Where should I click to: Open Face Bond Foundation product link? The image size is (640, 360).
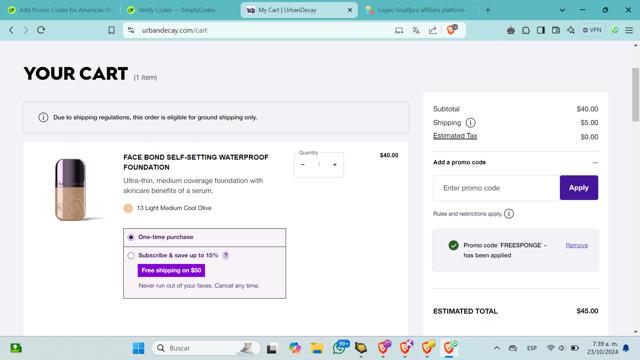(196, 162)
